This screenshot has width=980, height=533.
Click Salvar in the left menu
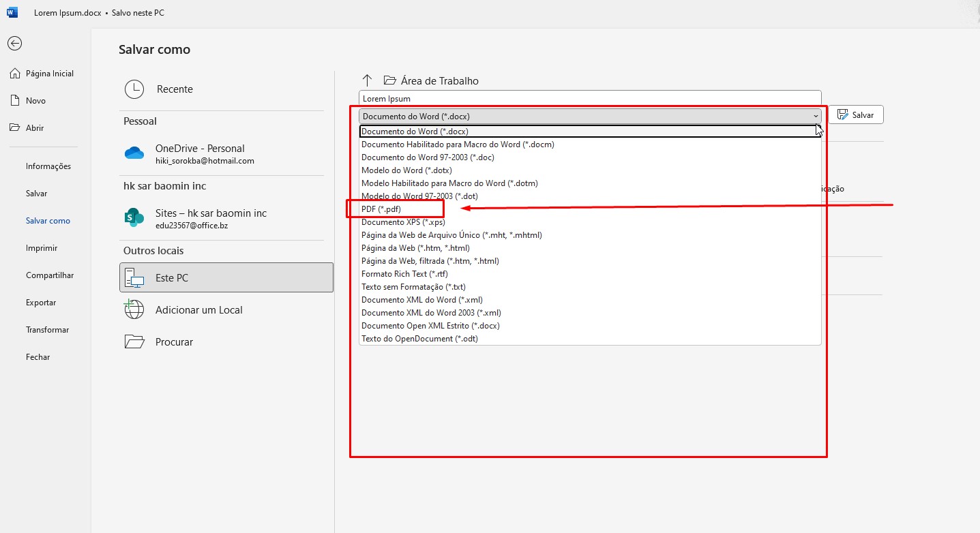pyautogui.click(x=37, y=194)
